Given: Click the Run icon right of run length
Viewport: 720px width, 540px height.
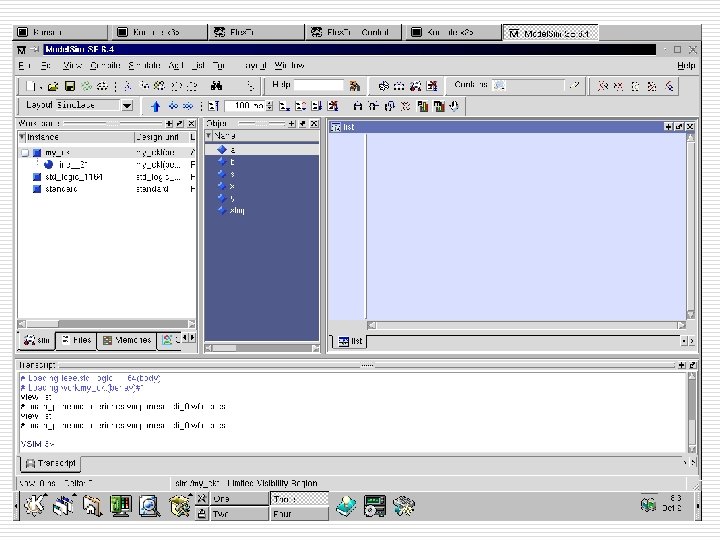Looking at the screenshot, I should coord(284,107).
